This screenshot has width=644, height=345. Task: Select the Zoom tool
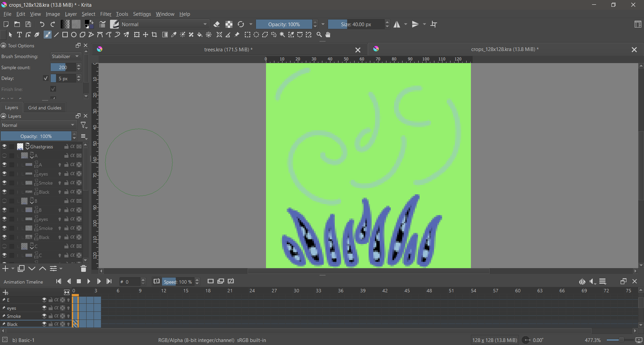coord(319,35)
